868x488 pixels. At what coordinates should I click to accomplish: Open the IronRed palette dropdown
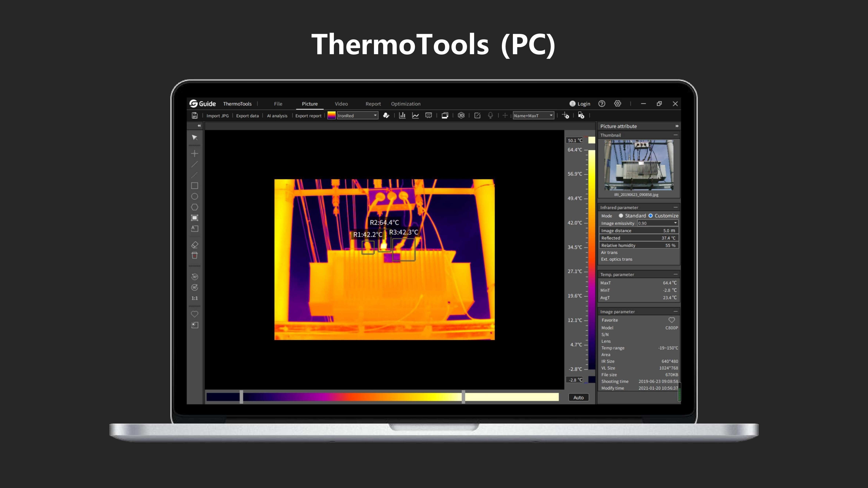[x=357, y=116]
